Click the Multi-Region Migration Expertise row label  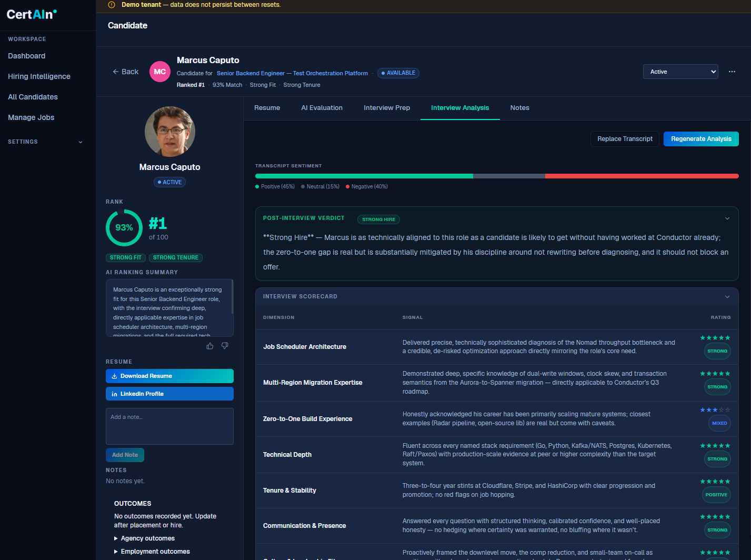coord(313,383)
